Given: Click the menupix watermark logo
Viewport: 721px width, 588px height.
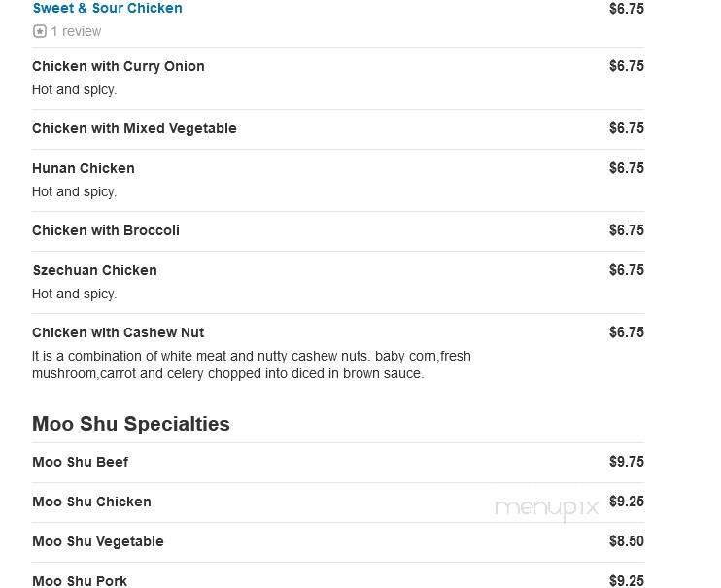Looking at the screenshot, I should [547, 509].
